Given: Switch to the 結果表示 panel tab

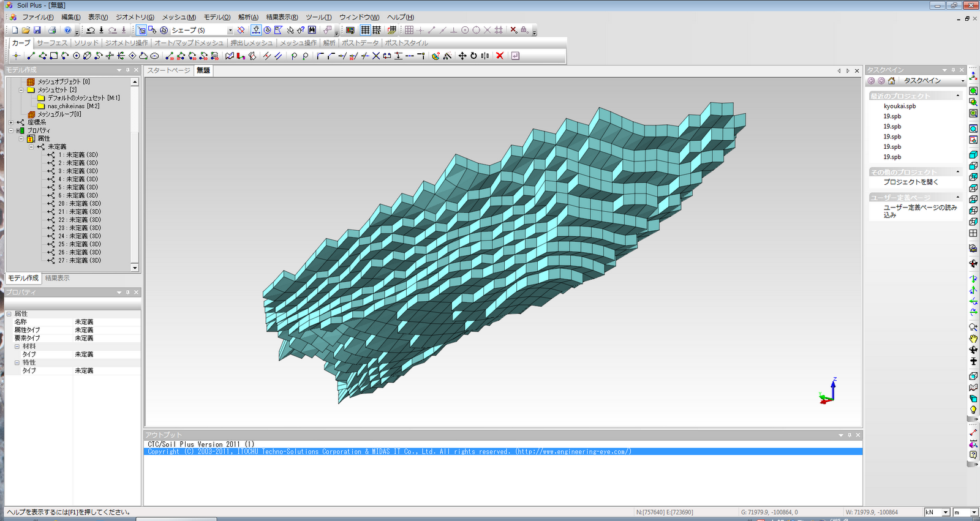Looking at the screenshot, I should (58, 279).
